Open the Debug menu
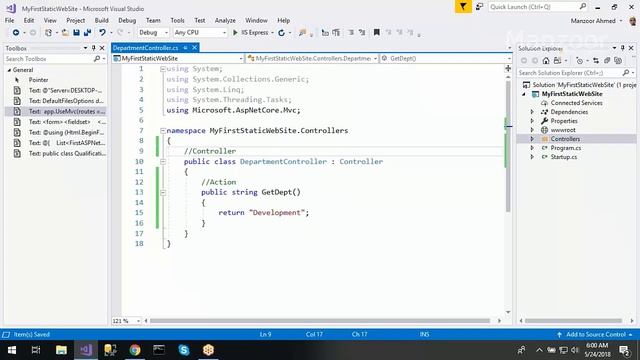The width and height of the screenshot is (640, 360). 127,20
